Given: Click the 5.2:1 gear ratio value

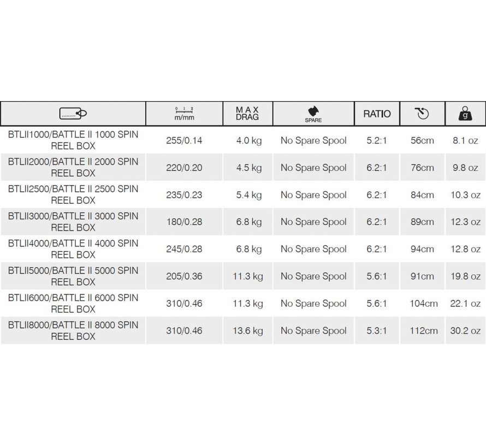Looking at the screenshot, I should [x=377, y=140].
